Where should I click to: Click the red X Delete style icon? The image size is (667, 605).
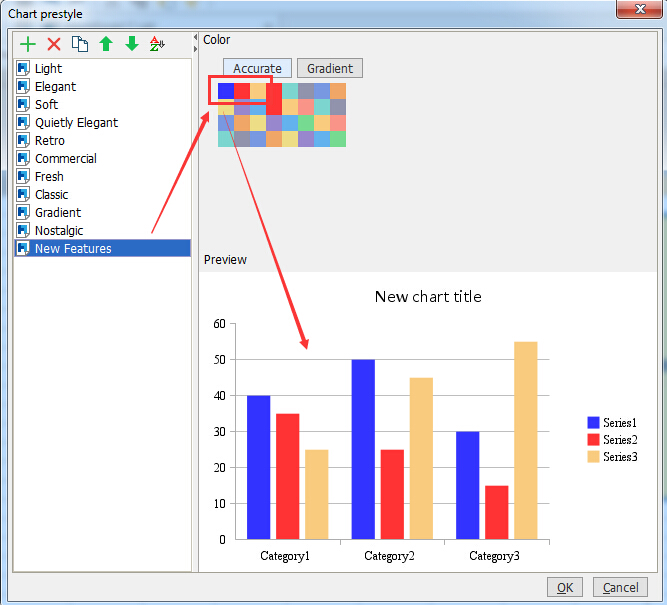point(54,44)
